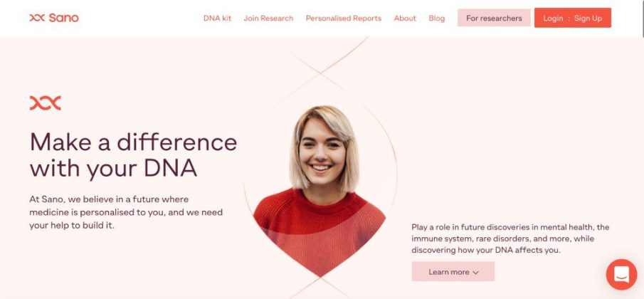The width and height of the screenshot is (644, 299).
Task: Visit the Blog link
Action: tap(437, 18)
